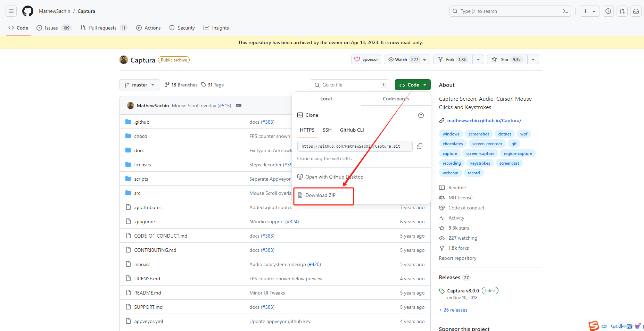Open the command palette icon
644x331 pixels.
click(x=565, y=11)
